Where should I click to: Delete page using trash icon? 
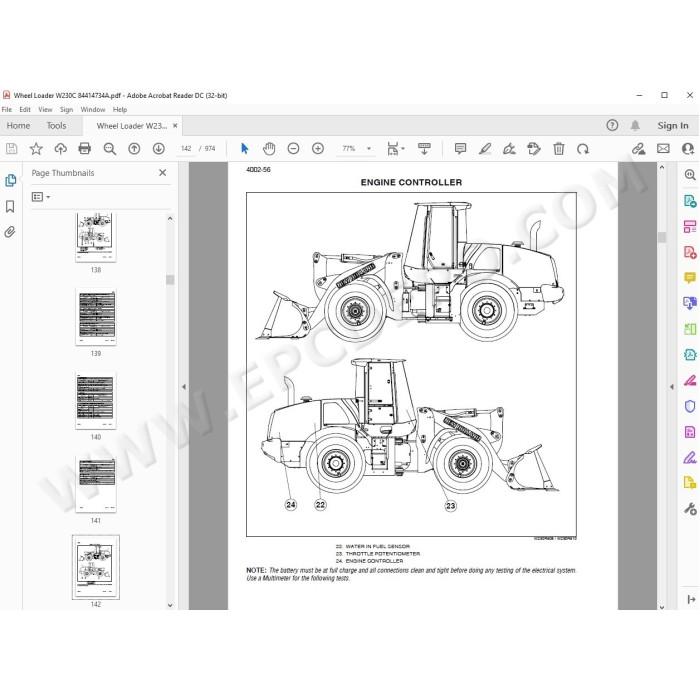(x=558, y=149)
